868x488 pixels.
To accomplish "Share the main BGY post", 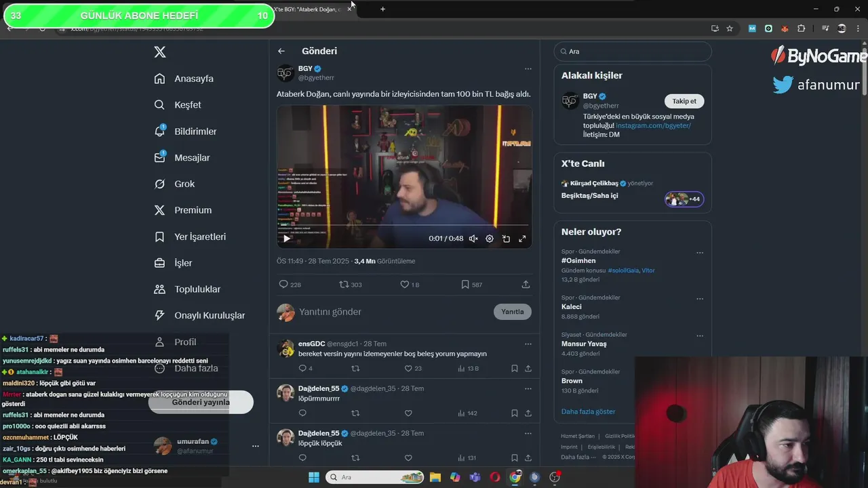I will [526, 285].
